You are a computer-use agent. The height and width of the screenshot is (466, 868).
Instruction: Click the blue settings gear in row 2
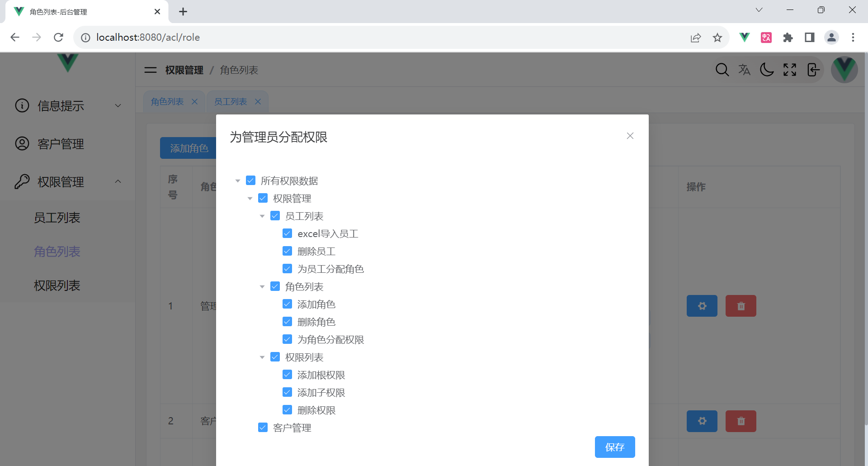(x=702, y=421)
